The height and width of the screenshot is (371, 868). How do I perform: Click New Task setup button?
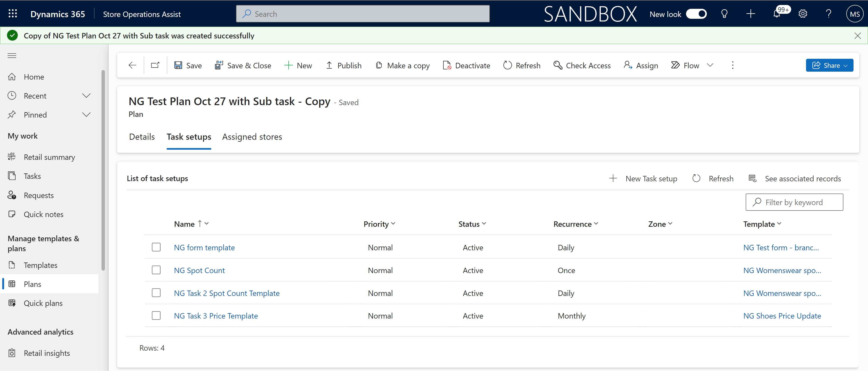(643, 178)
